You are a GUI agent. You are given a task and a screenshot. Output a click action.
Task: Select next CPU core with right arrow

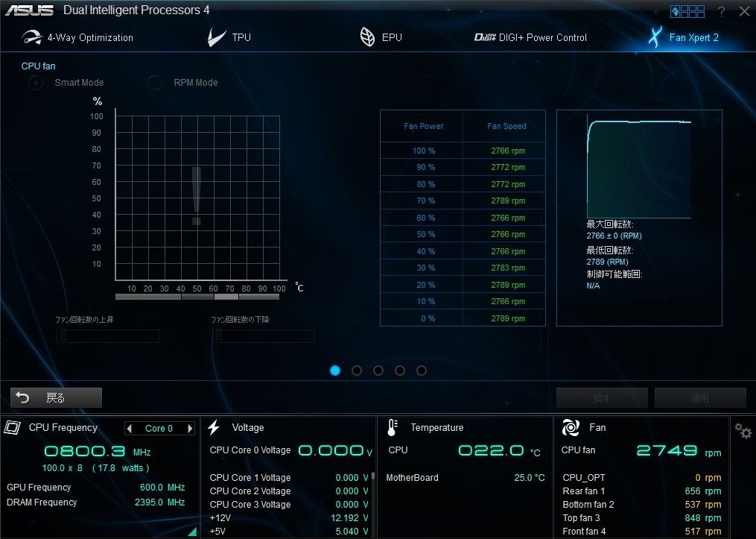click(x=190, y=429)
